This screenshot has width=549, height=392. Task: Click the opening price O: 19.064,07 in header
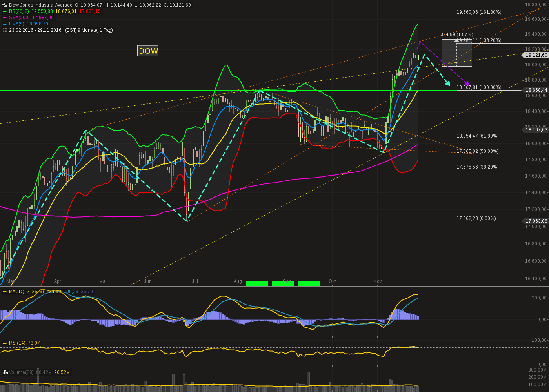89,5
